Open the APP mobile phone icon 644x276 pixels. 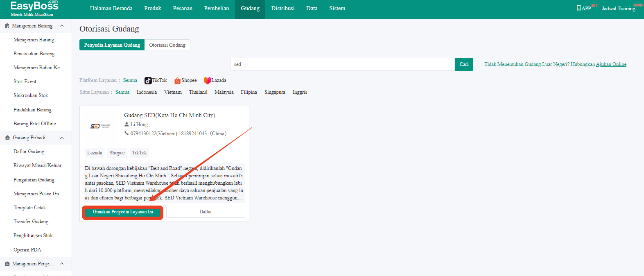579,8
